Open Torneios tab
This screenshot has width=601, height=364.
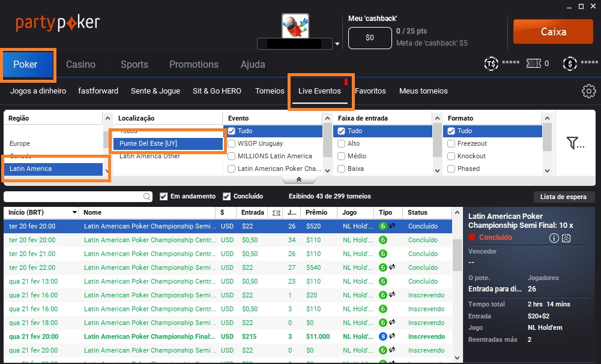pyautogui.click(x=270, y=91)
